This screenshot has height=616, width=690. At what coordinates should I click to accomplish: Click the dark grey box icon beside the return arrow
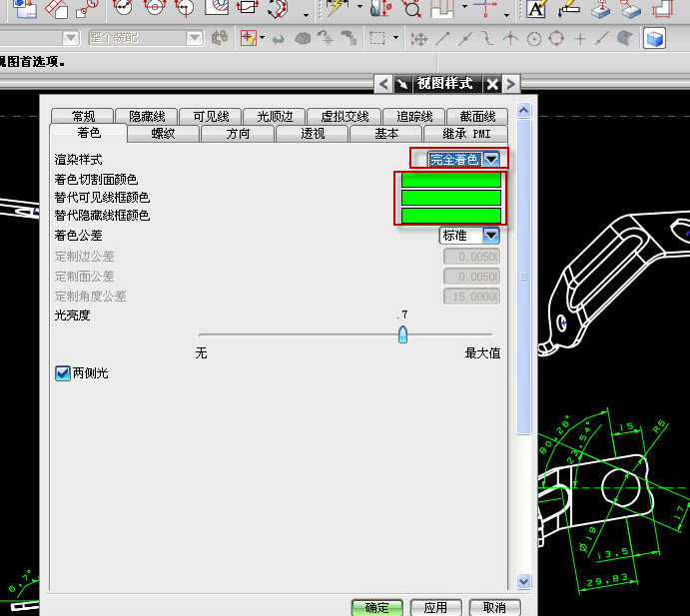(x=303, y=39)
